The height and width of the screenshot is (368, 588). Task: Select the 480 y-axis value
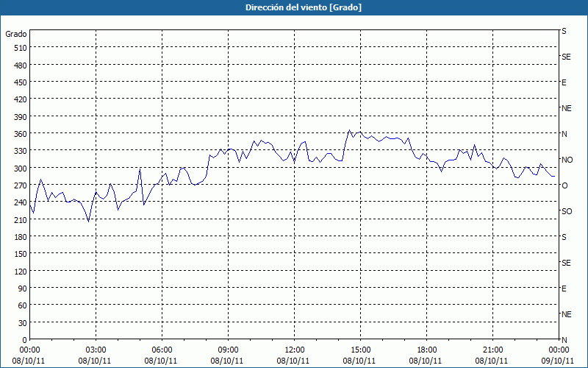click(21, 66)
